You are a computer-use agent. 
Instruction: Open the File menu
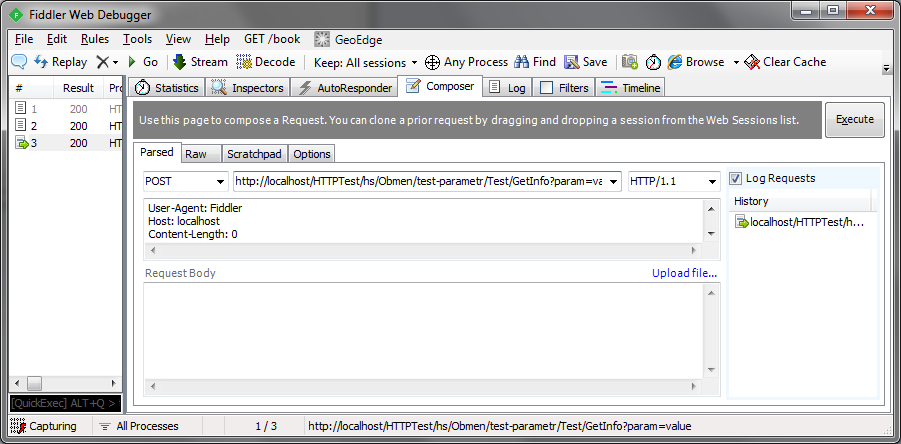(x=24, y=39)
